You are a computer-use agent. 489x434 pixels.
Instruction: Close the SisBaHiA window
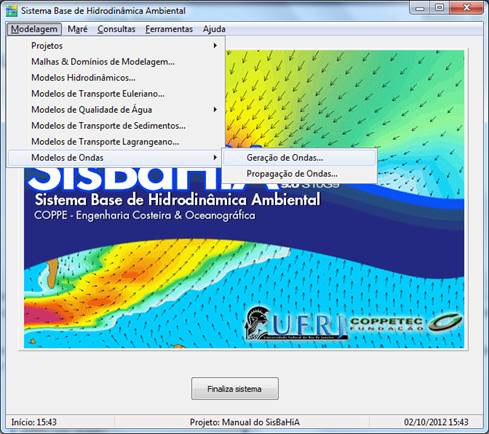466,8
